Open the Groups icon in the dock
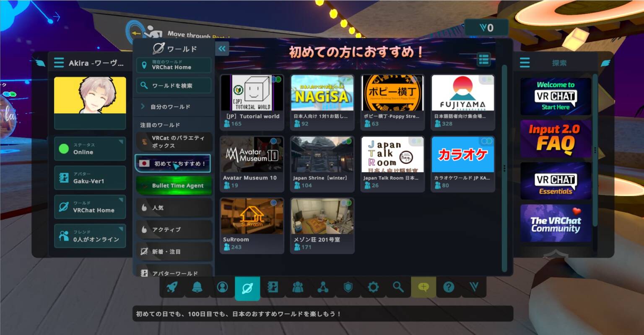Image resolution: width=644 pixels, height=335 pixels. [298, 287]
